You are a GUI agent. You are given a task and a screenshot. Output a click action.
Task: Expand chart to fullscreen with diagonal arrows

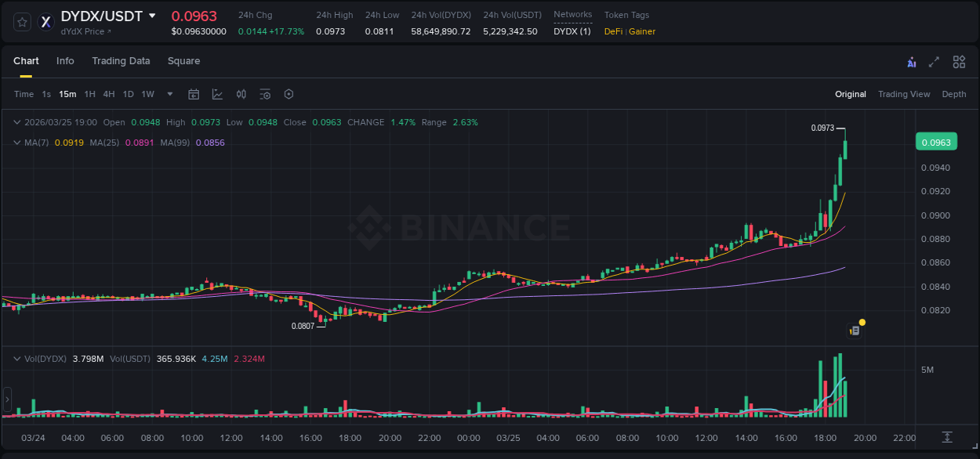(x=935, y=61)
